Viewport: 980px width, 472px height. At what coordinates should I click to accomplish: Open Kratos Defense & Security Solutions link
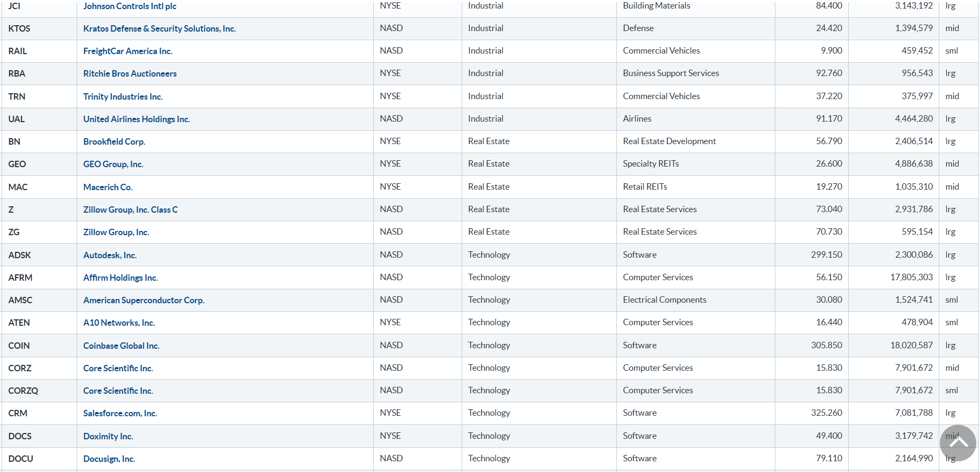160,28
